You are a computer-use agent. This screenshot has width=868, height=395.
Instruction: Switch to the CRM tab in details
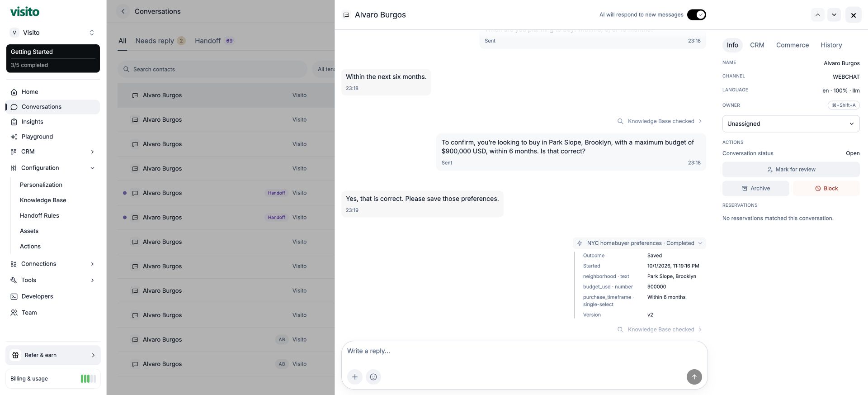(757, 45)
